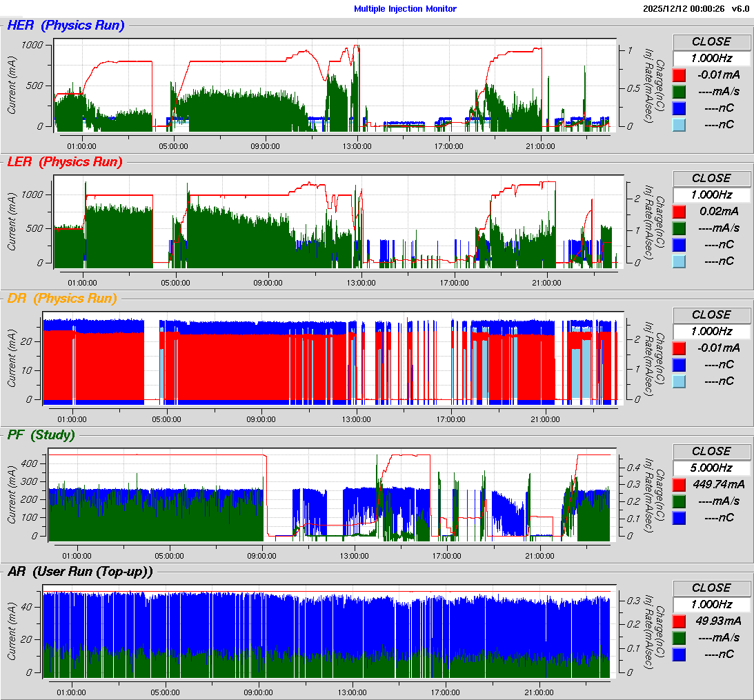Click CLOSE in the AR top-up panel
This screenshot has height=700, width=754.
(711, 588)
